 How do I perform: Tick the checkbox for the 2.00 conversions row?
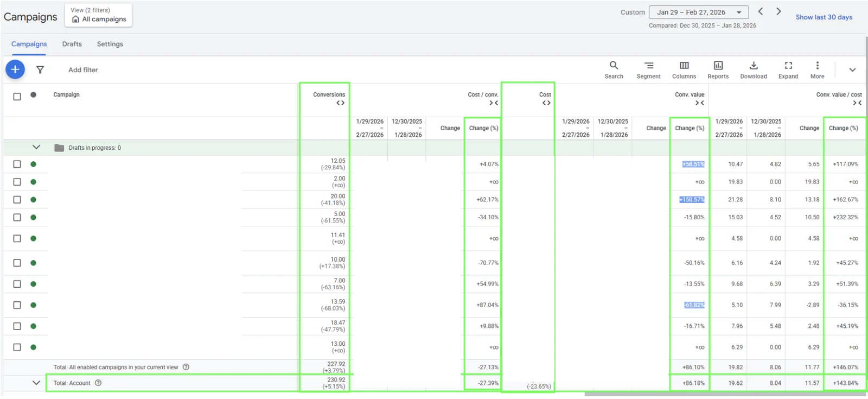tap(17, 182)
